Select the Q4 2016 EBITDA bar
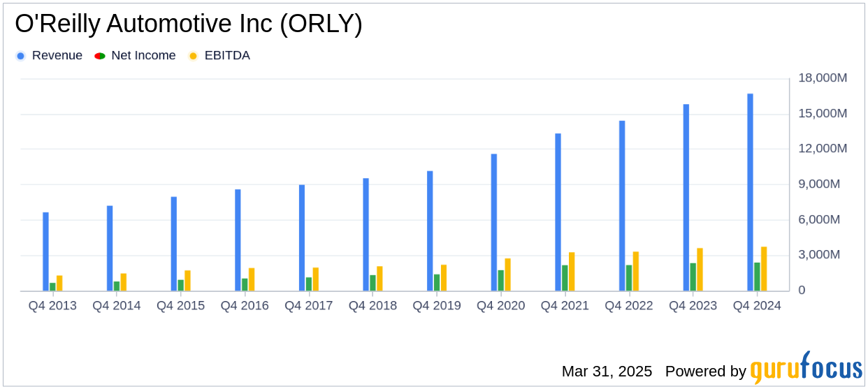 pos(252,279)
